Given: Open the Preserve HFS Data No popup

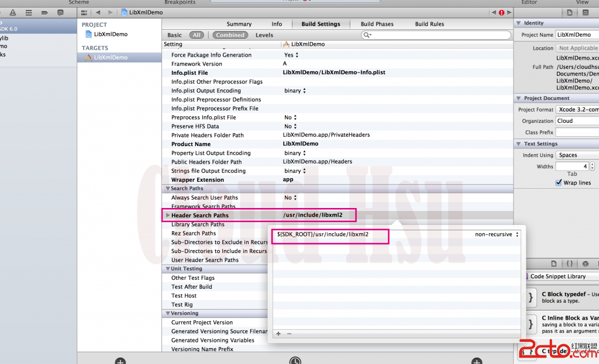Looking at the screenshot, I should [x=290, y=126].
